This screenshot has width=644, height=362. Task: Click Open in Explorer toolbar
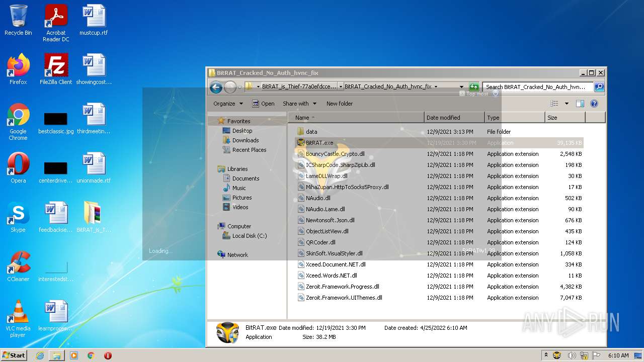263,104
